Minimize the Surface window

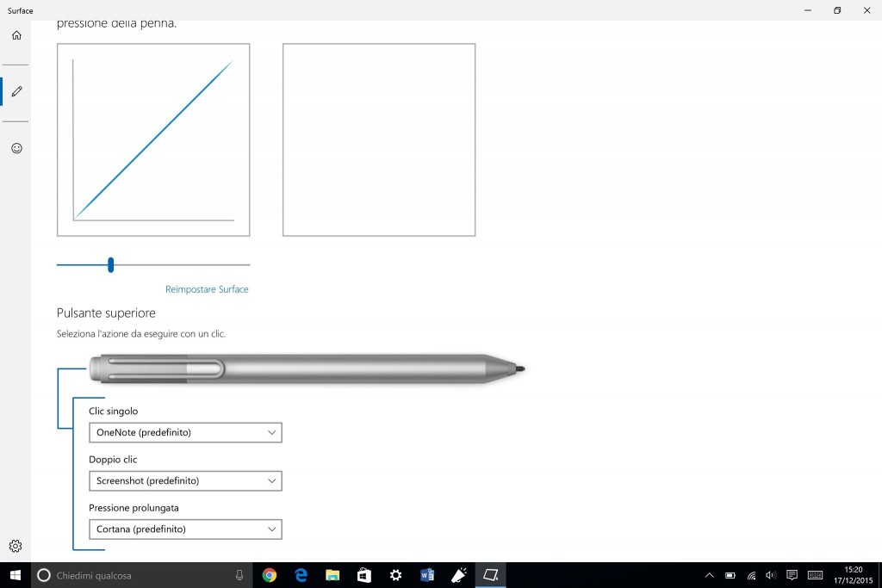point(808,10)
